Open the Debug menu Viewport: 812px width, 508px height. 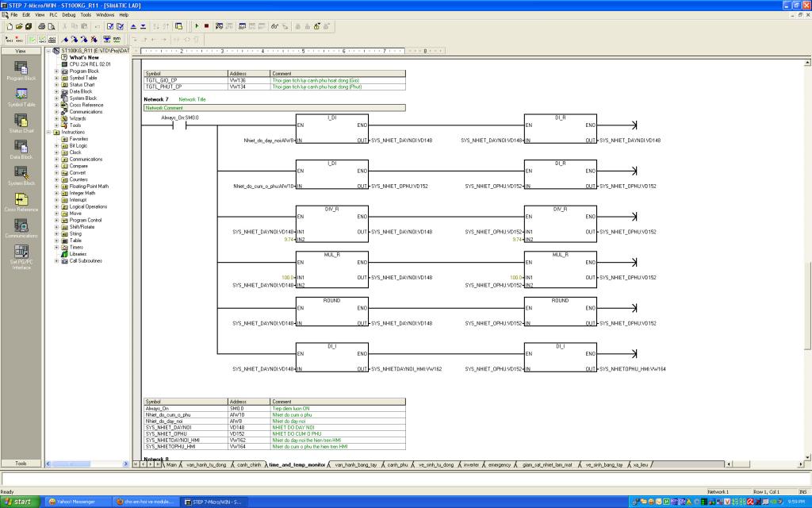[x=69, y=14]
